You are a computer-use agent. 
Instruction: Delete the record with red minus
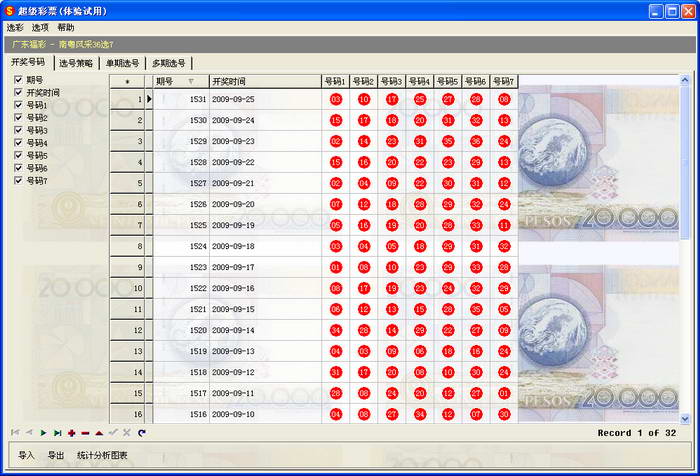[x=85, y=433]
